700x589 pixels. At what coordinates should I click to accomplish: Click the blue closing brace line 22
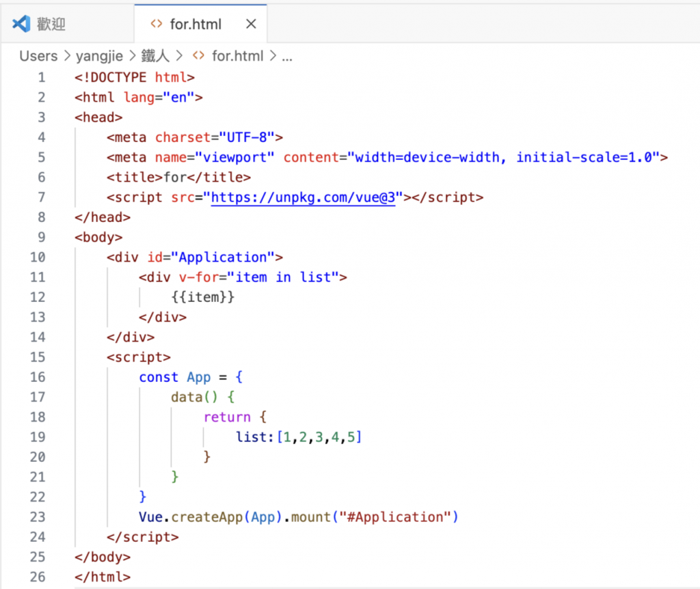coord(142,497)
